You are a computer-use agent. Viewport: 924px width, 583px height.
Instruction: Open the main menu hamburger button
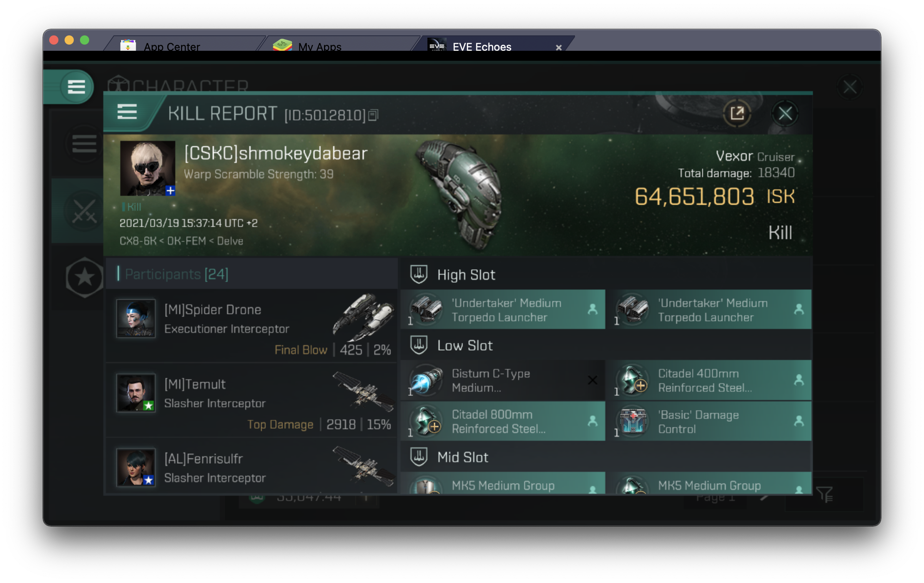(x=76, y=87)
